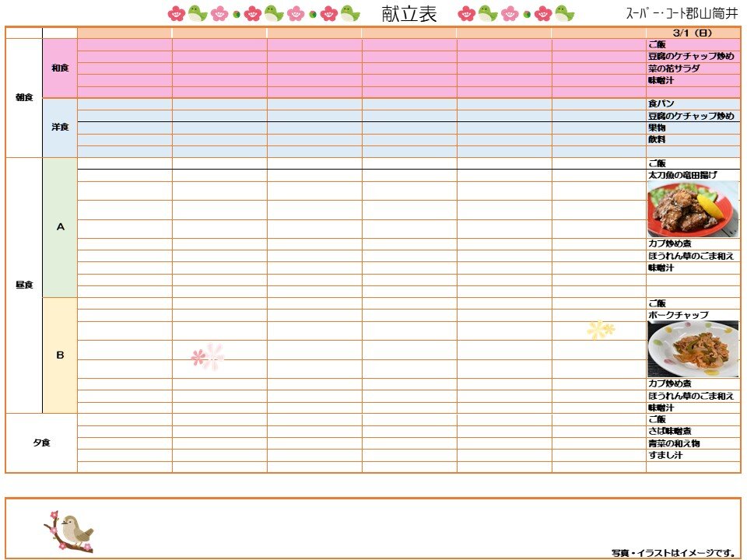Viewport: 747px width, 560px height.
Task: Click the flower banner right of 献立表 title
Action: coord(516,14)
